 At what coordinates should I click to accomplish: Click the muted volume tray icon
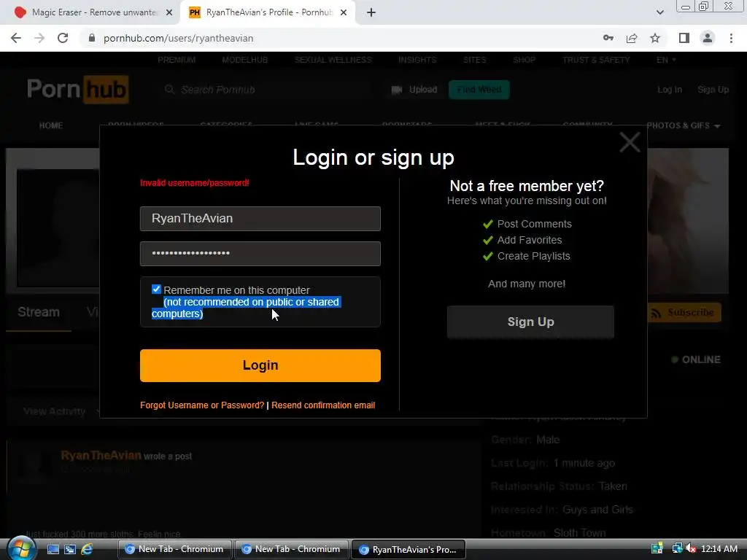point(692,548)
